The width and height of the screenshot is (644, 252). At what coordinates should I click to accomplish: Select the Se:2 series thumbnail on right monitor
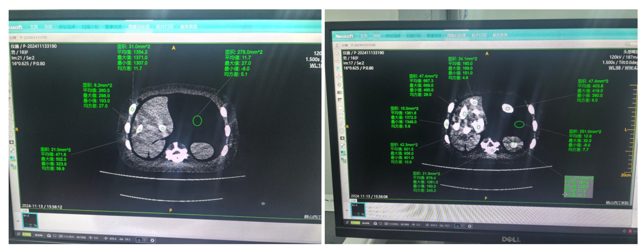click(x=358, y=210)
